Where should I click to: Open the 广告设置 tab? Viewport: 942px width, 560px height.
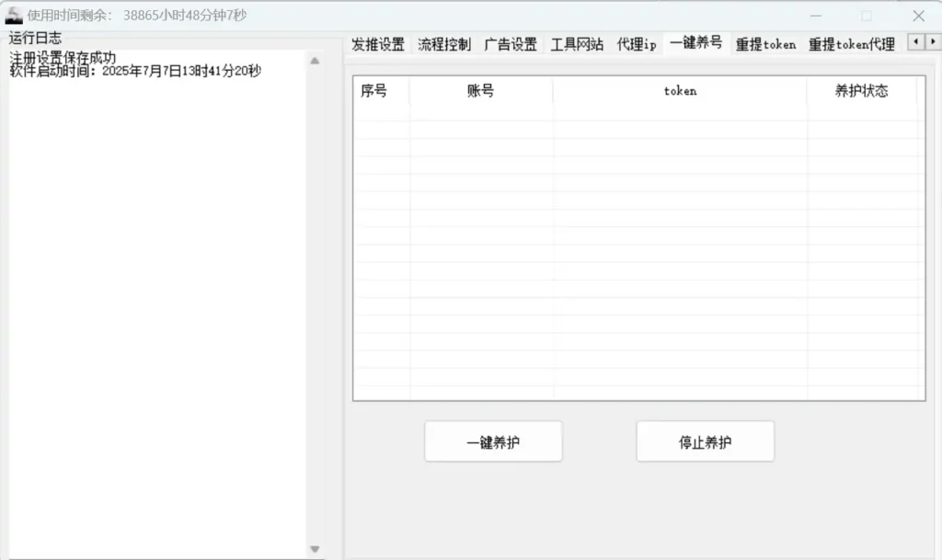tap(511, 44)
